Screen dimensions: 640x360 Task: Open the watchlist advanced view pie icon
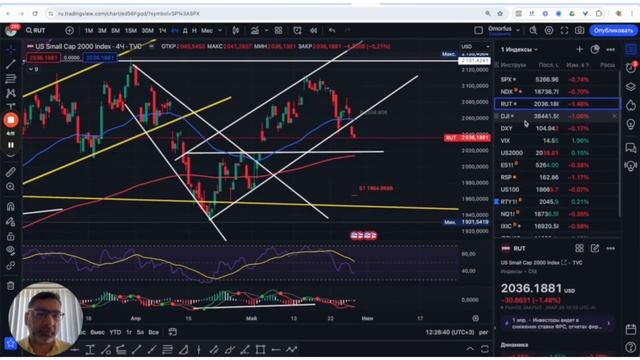coord(595,49)
